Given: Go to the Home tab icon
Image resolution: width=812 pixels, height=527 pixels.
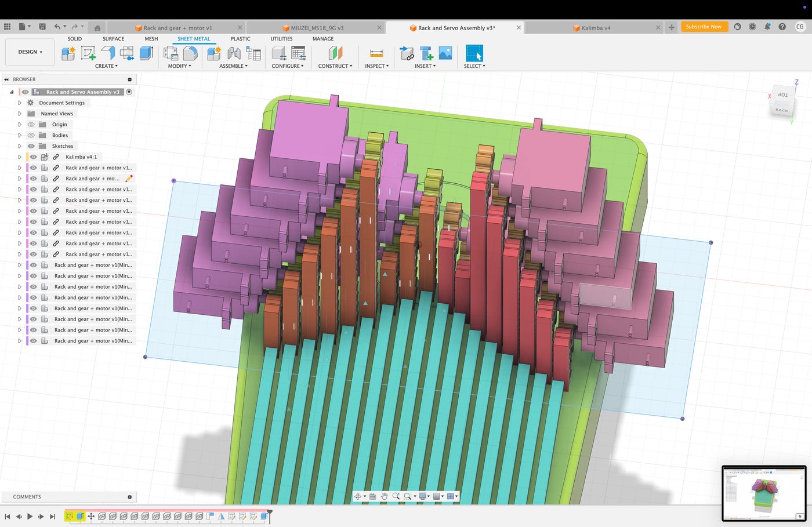Looking at the screenshot, I should point(97,27).
